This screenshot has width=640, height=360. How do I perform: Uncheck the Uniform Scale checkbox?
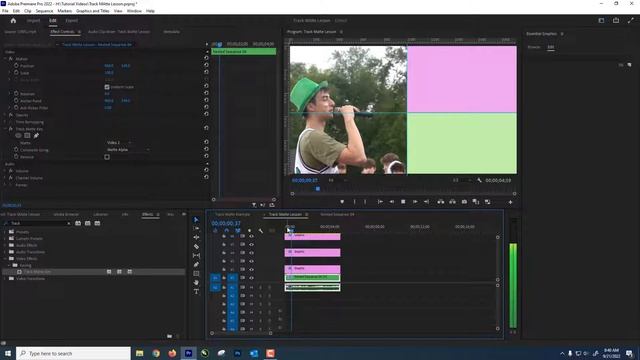(107, 87)
